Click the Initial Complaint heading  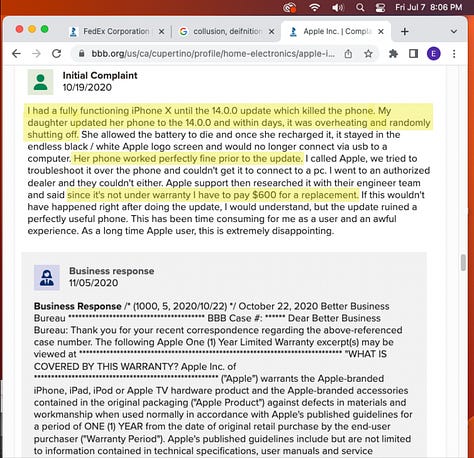(100, 75)
